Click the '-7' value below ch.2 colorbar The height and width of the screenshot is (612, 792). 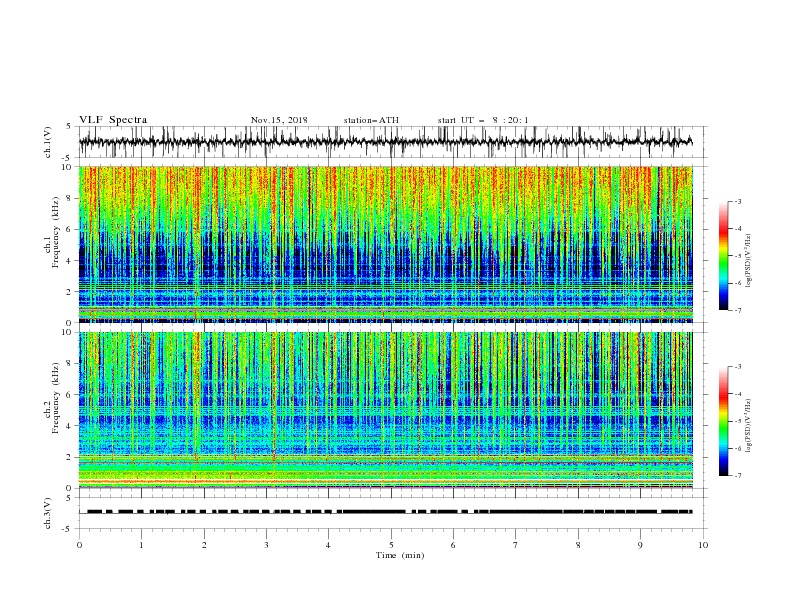[737, 476]
